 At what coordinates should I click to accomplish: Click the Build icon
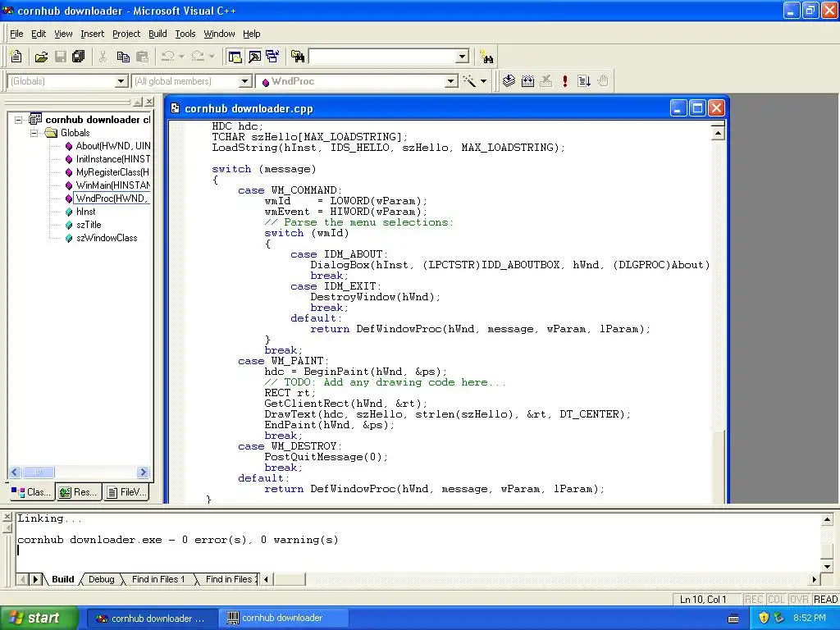527,81
